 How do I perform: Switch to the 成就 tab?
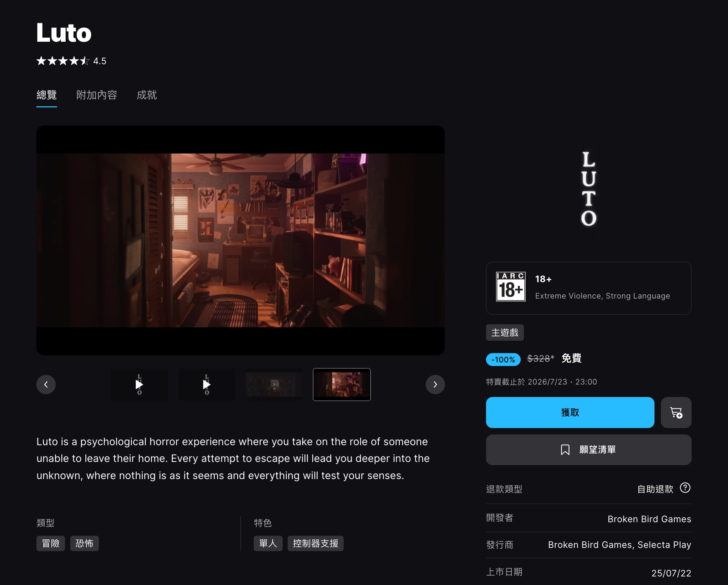[x=147, y=95]
